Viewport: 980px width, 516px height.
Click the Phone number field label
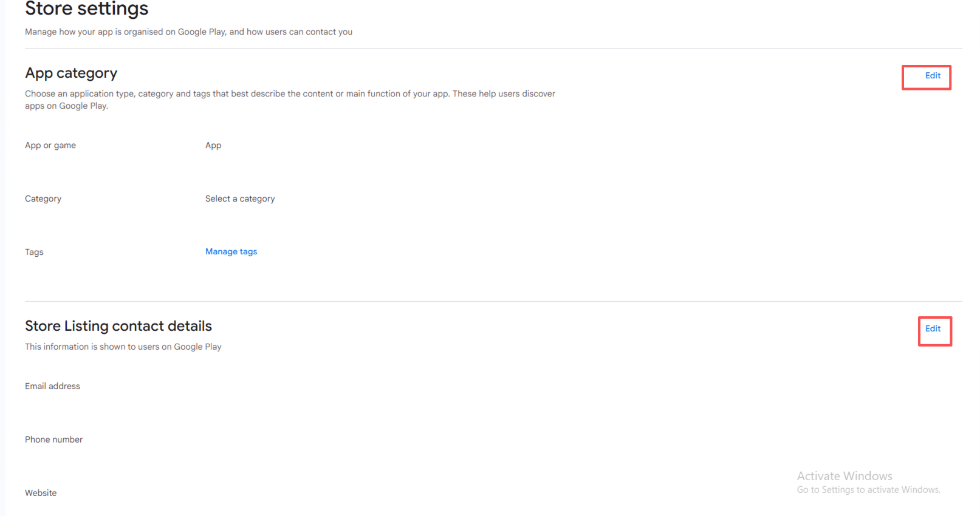[53, 440]
